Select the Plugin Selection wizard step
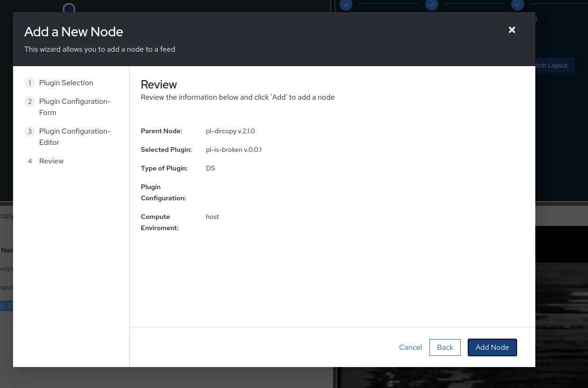The image size is (588, 388). point(66,83)
